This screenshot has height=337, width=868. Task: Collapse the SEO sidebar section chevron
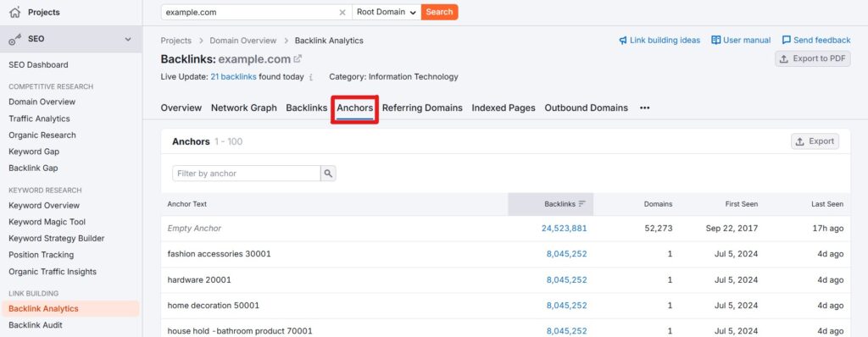tap(129, 39)
